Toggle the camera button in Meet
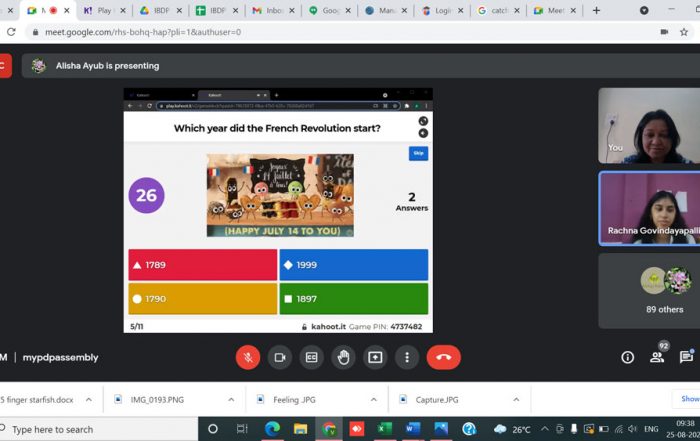Screen dimensions: 700x441 (x=280, y=358)
